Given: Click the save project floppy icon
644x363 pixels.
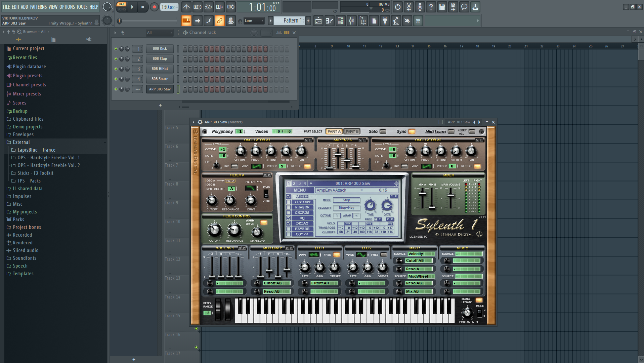Looking at the screenshot, I should pos(442,7).
